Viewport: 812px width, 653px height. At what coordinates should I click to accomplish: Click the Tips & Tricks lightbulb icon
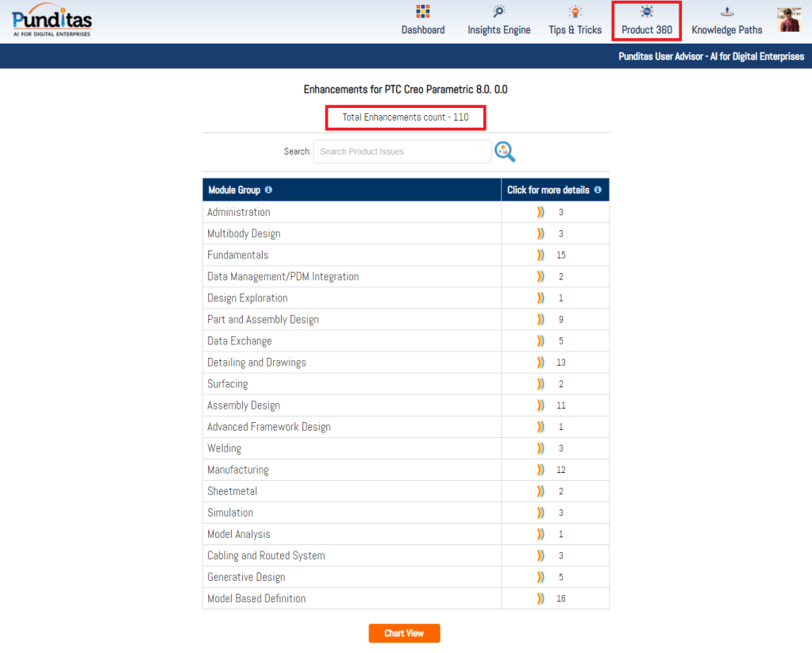click(x=575, y=12)
